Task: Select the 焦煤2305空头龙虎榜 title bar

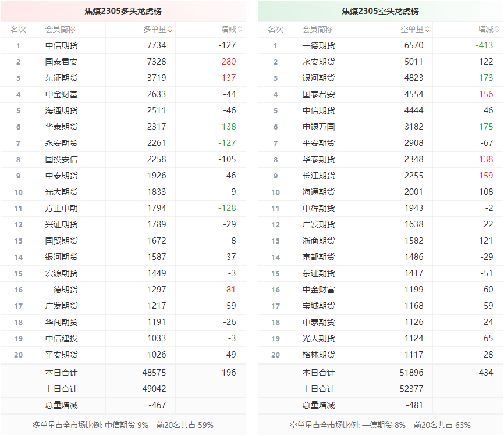Action: (380, 11)
